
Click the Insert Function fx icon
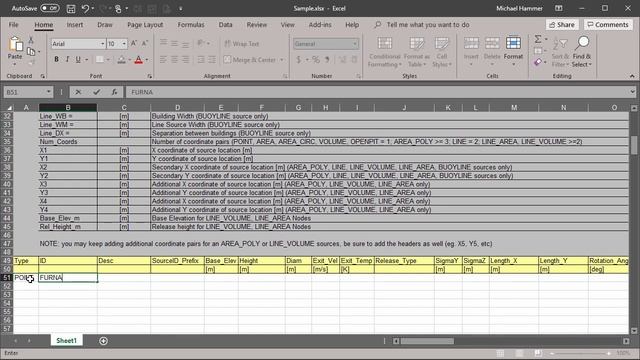click(114, 92)
